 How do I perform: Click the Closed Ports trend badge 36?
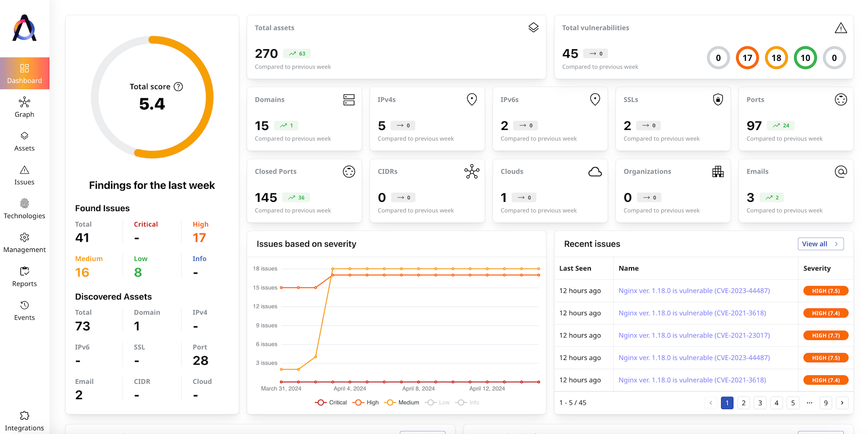[296, 197]
